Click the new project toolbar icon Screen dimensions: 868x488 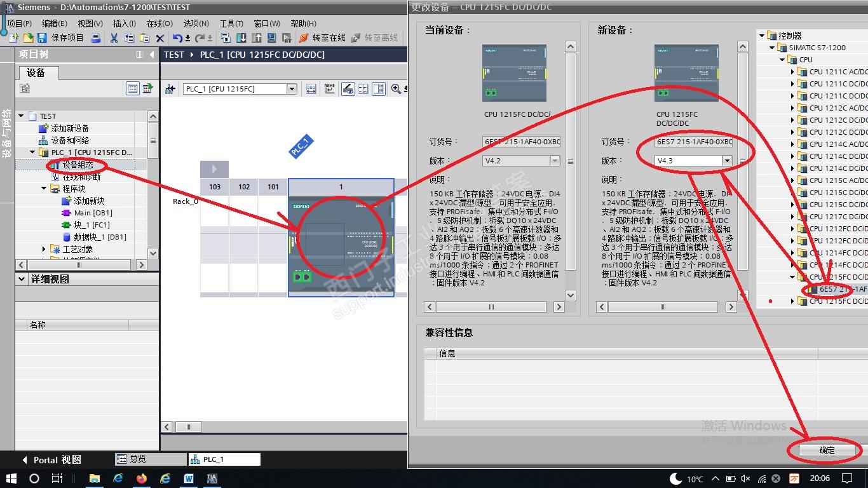coord(14,38)
